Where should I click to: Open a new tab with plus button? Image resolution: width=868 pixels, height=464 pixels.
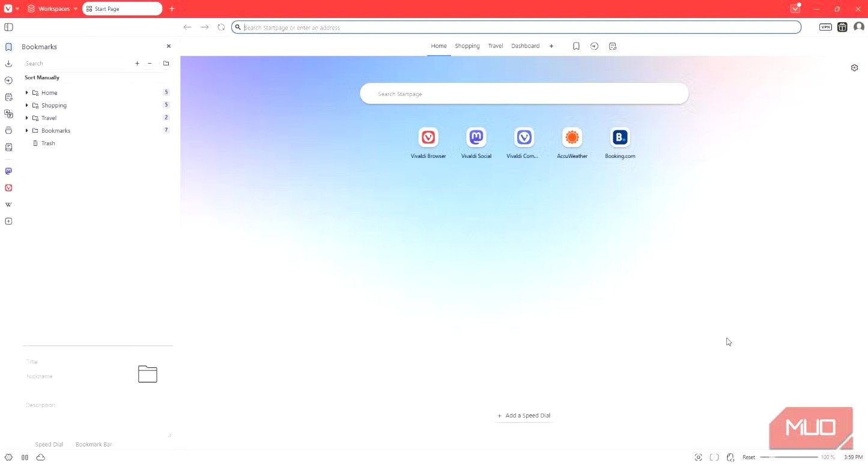coord(172,9)
